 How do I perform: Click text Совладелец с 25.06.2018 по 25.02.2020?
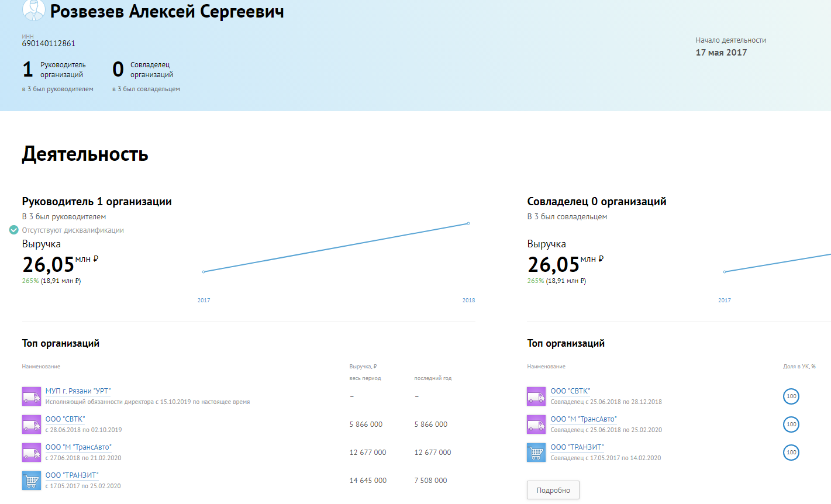click(606, 430)
